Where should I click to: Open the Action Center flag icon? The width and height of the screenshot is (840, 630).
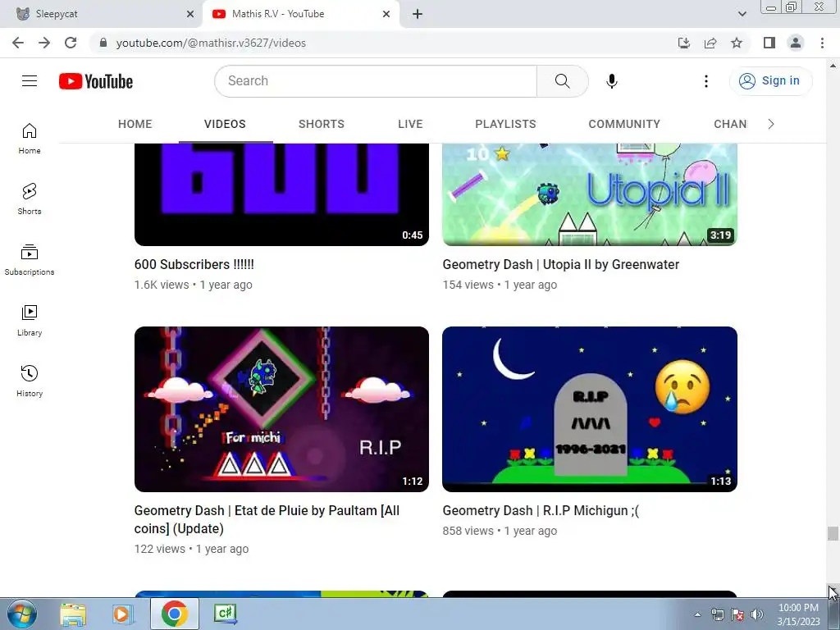coord(737,614)
